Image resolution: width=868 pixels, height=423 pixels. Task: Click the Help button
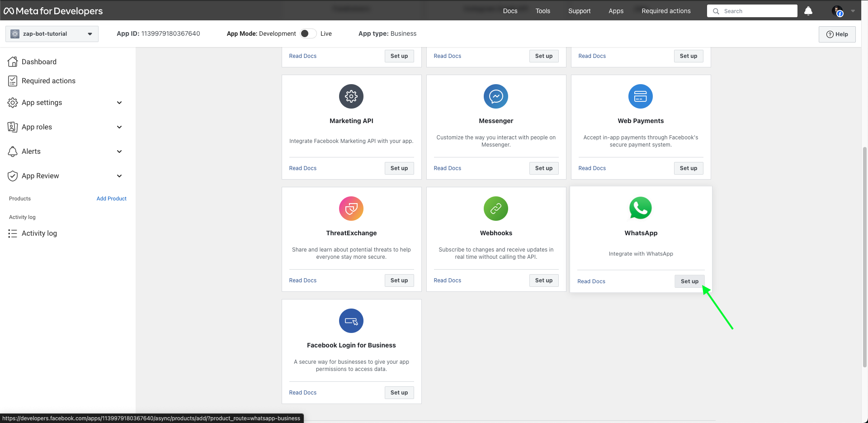pyautogui.click(x=837, y=34)
